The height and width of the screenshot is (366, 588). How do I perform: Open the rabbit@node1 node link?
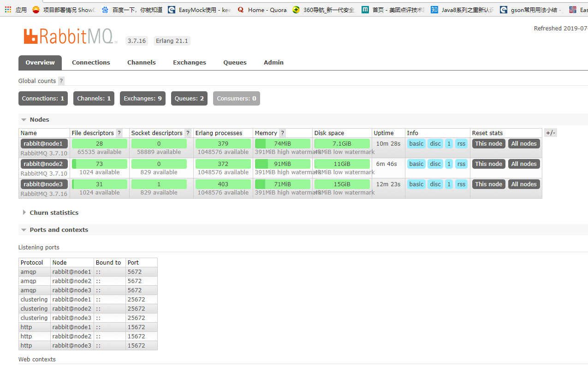[x=44, y=143]
